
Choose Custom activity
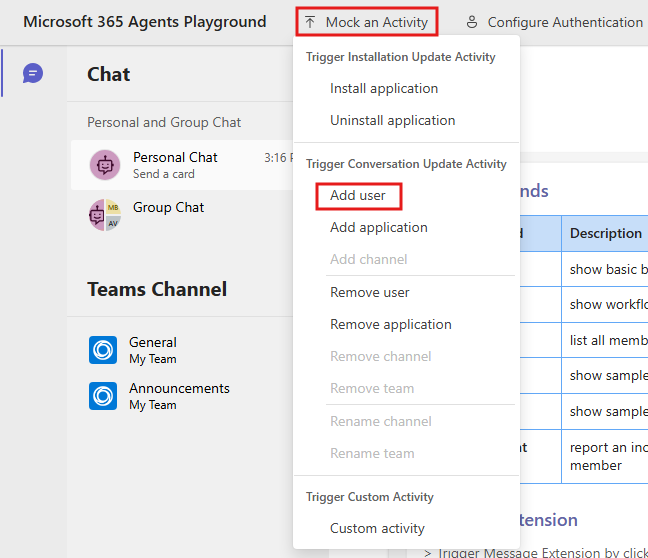377,528
